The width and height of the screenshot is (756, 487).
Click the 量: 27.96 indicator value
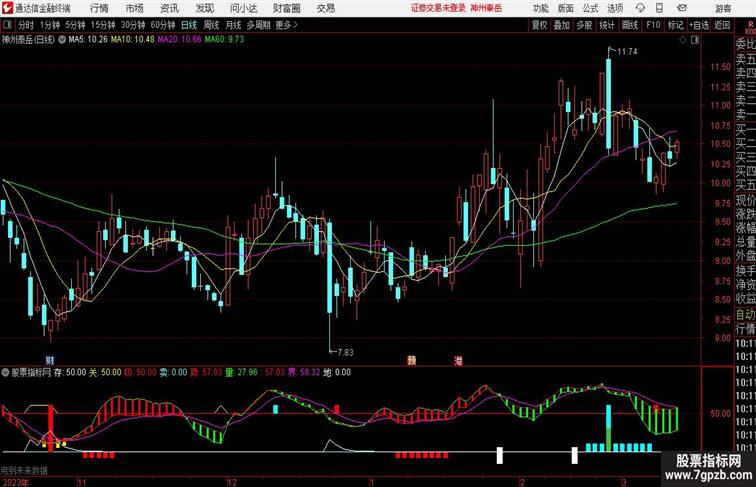[242, 372]
